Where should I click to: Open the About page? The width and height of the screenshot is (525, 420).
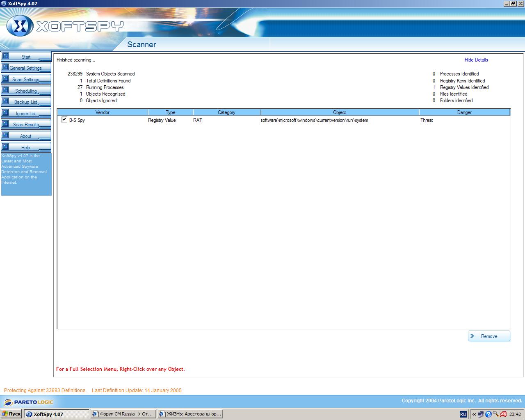[x=26, y=136]
